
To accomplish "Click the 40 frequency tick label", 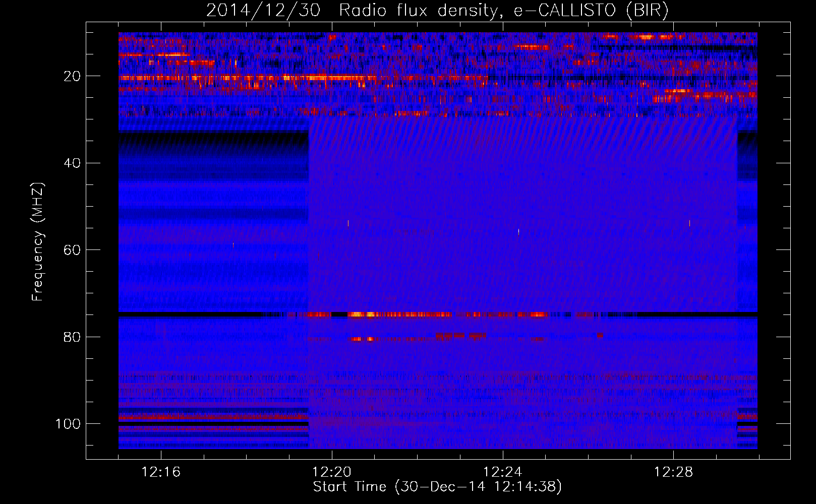I will click(x=73, y=163).
